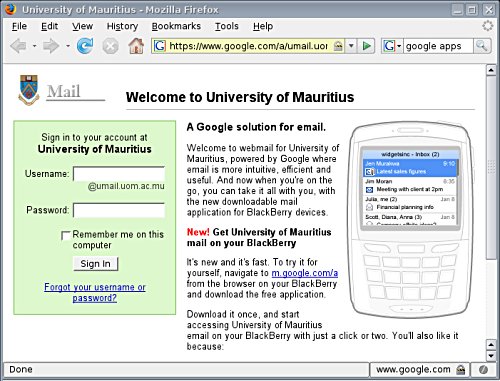The height and width of the screenshot is (381, 500).
Task: Open the Help menu
Action: (x=263, y=26)
